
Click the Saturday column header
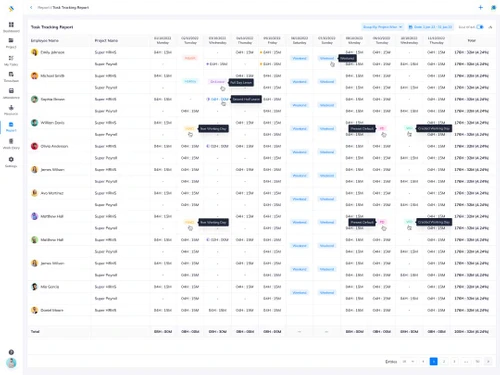coord(299,40)
